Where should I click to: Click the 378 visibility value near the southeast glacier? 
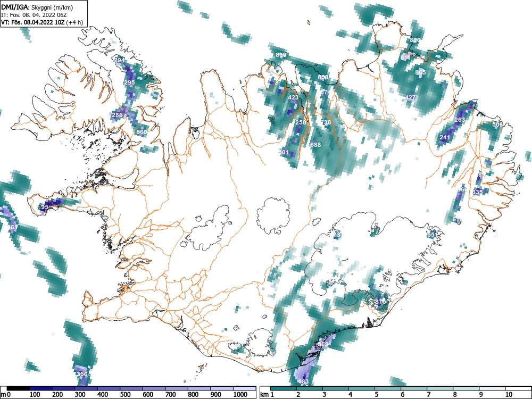[380, 301]
